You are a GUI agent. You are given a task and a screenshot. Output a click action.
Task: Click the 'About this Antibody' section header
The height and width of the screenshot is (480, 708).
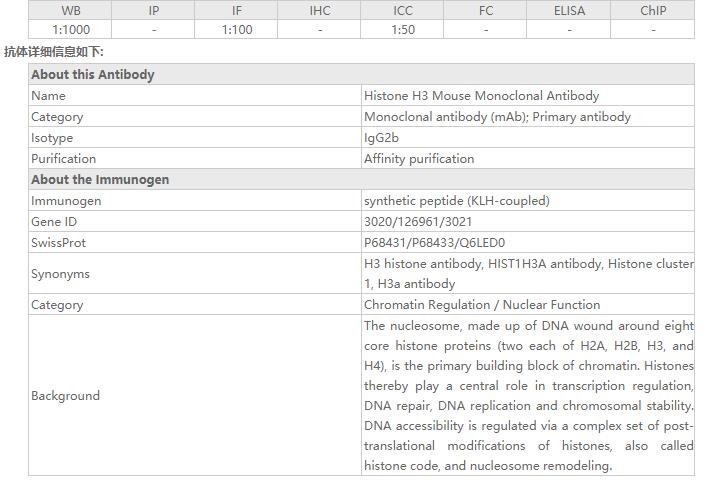pos(93,75)
